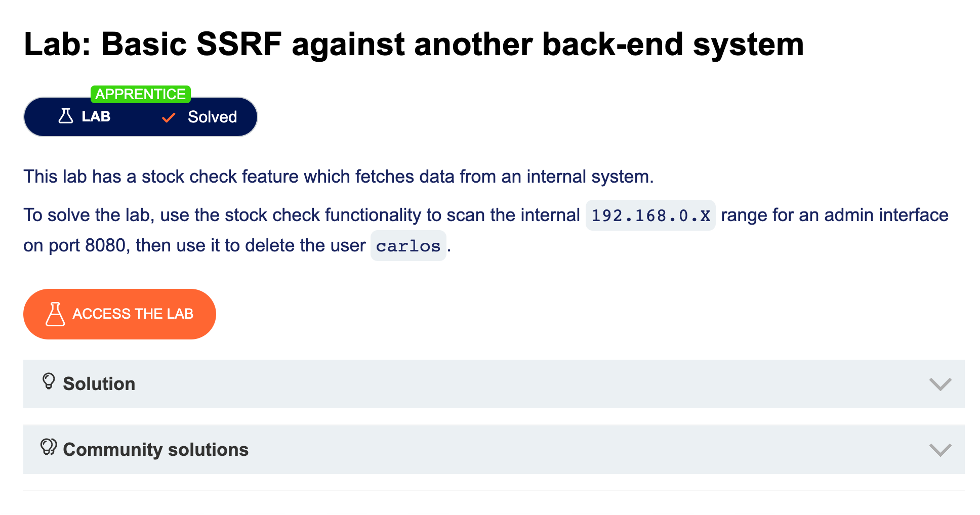Screen dimensions: 980x515
Task: Click the flask icon on the Access the Lab button
Action: (x=55, y=314)
